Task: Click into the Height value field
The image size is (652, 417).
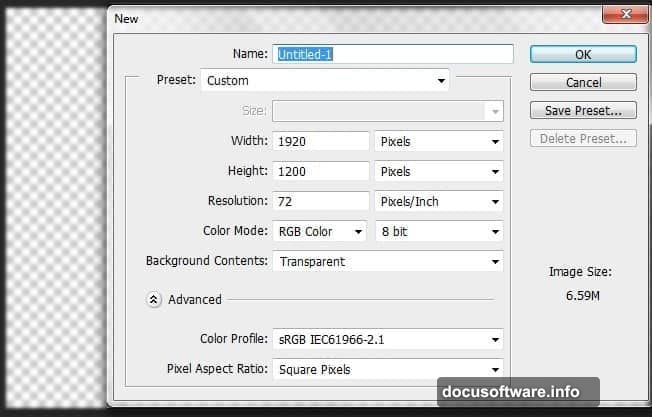Action: tap(320, 171)
